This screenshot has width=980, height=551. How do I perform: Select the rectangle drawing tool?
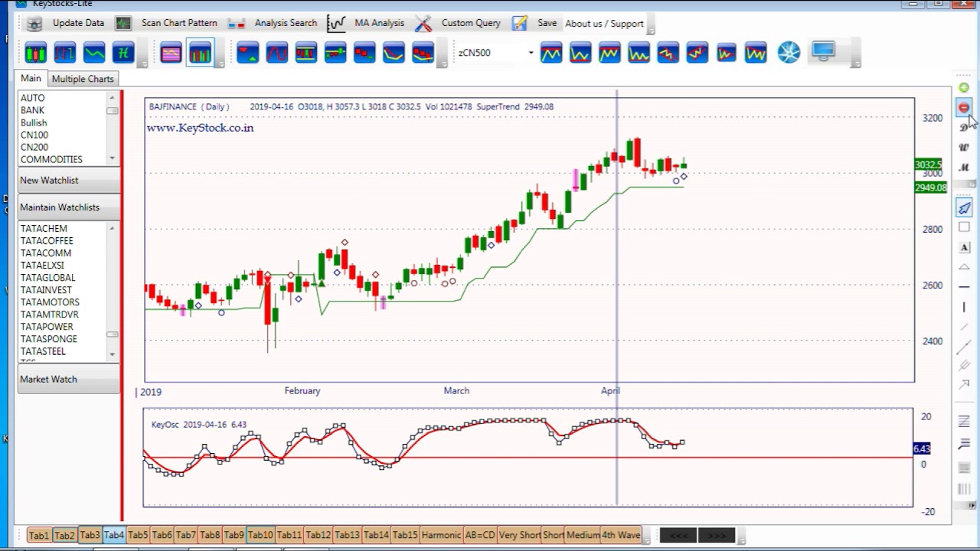[x=964, y=227]
